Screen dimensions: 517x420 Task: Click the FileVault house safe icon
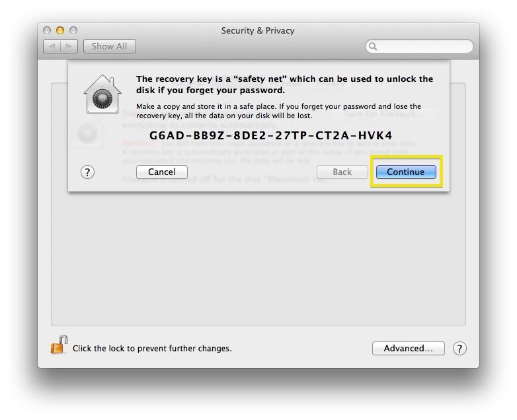click(102, 94)
